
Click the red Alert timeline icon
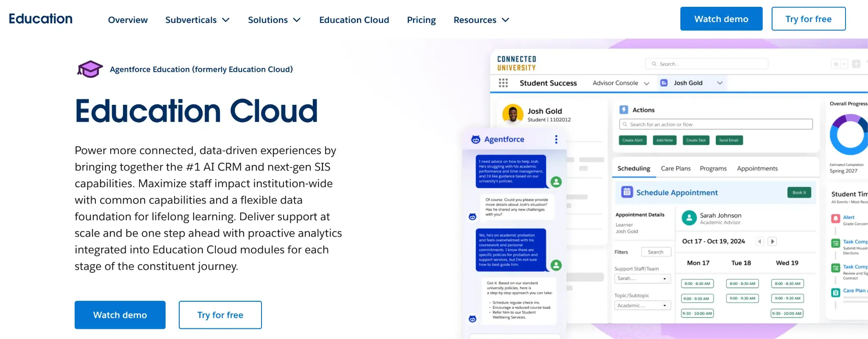tap(835, 219)
